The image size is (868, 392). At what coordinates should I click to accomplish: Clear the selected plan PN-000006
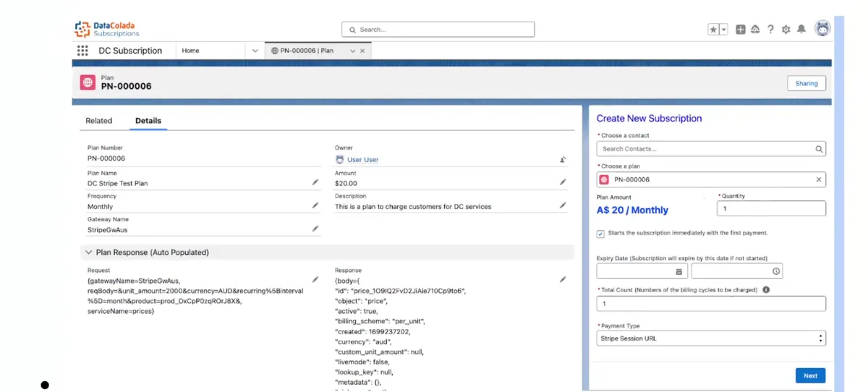tap(819, 179)
